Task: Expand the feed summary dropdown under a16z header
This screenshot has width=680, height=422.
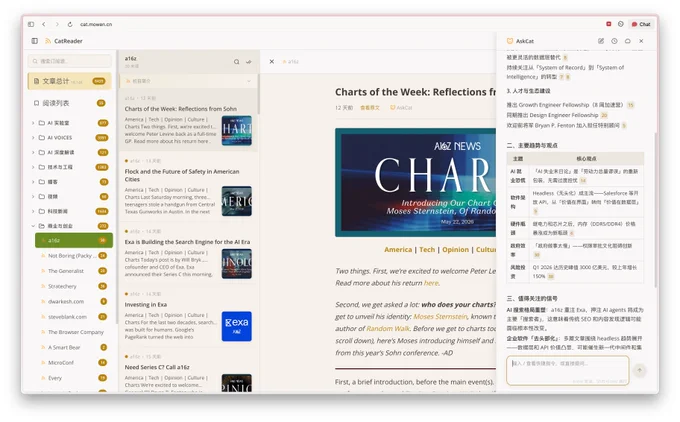Action: [249, 81]
